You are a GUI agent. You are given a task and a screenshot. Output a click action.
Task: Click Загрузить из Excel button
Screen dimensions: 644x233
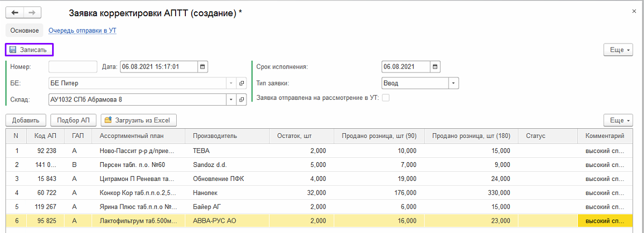tap(139, 120)
